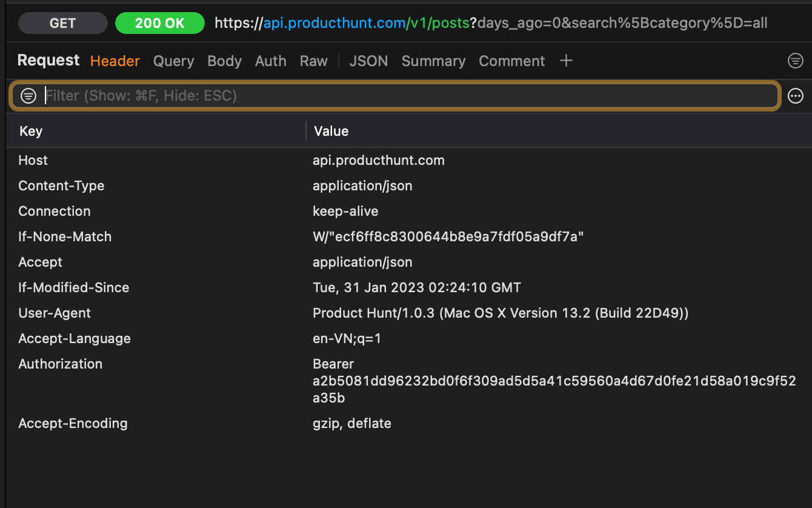Click the filter icon inside the filter field

coord(28,95)
